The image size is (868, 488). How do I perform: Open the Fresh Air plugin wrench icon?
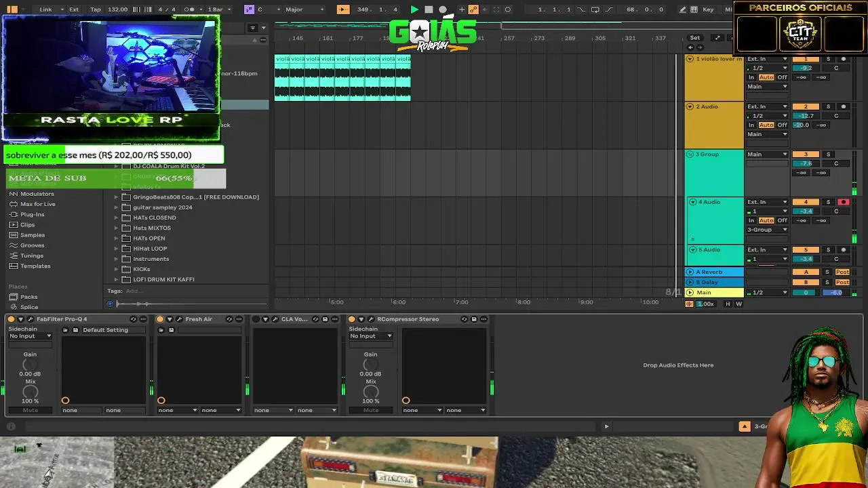[179, 319]
